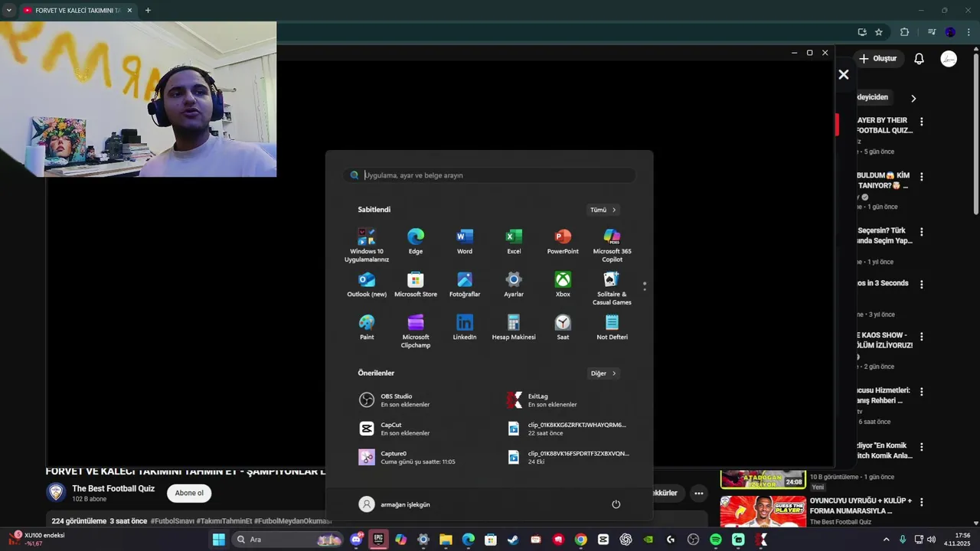Click the YouTube Oluştur create button

tap(878, 59)
